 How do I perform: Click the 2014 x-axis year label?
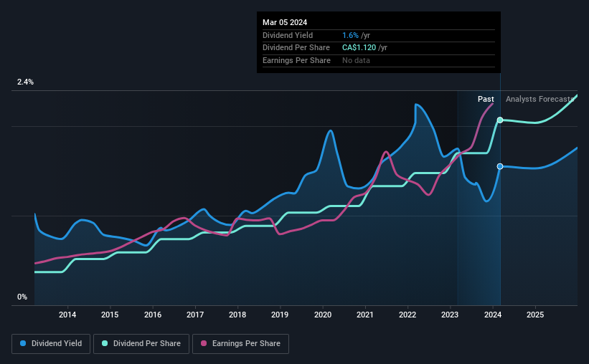click(x=67, y=315)
